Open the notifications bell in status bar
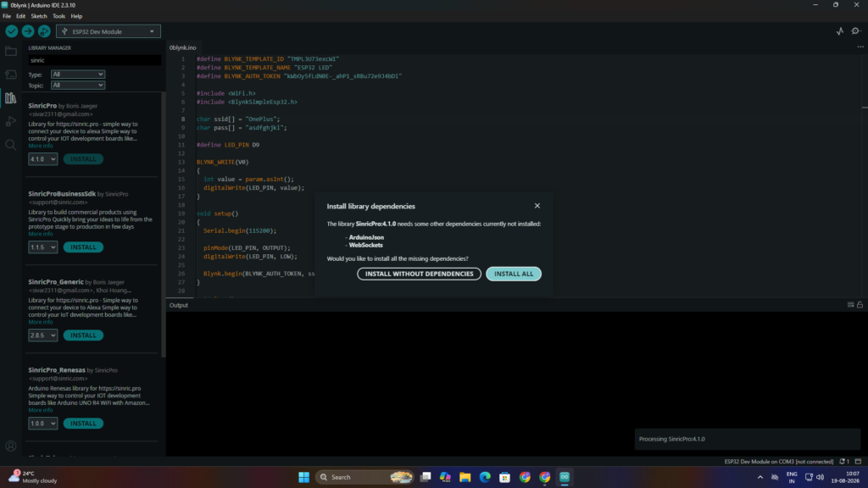 (844, 462)
